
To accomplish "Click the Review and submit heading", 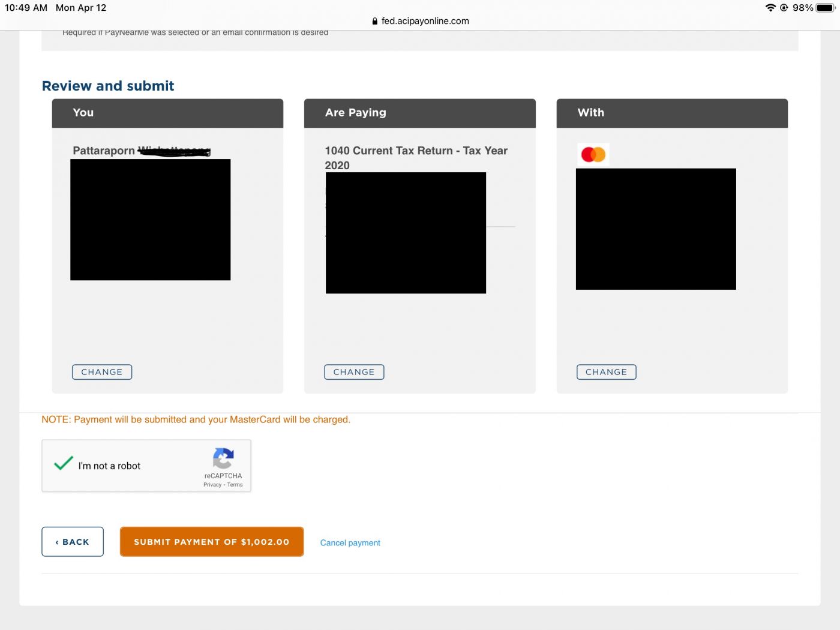I will [x=108, y=86].
